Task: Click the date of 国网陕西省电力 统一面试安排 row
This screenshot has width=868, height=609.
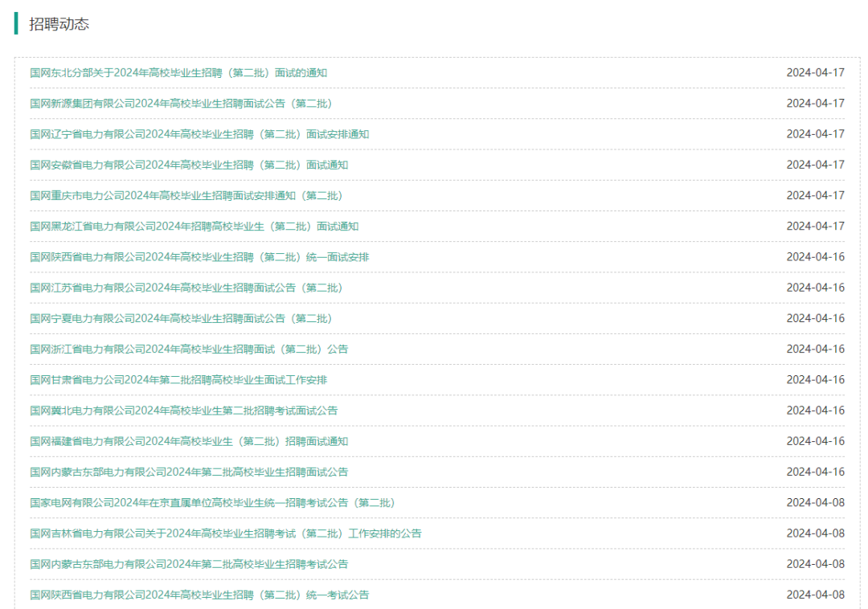Action: (816, 257)
